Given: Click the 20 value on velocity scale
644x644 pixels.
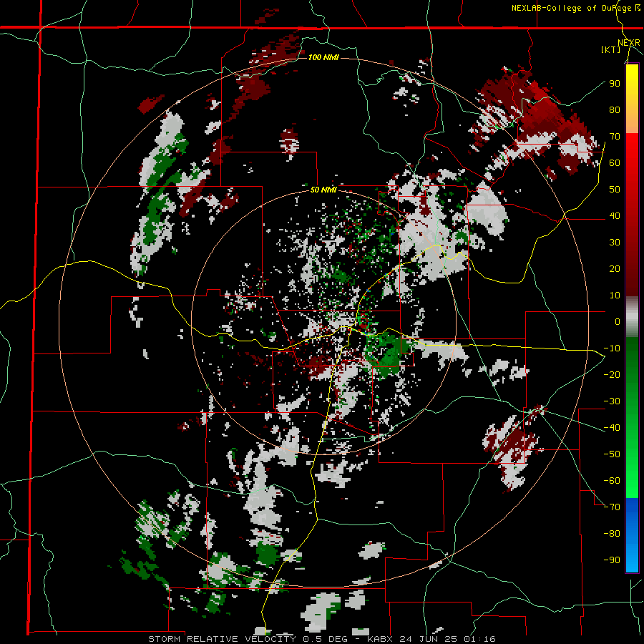Looking at the screenshot, I should (x=615, y=268).
